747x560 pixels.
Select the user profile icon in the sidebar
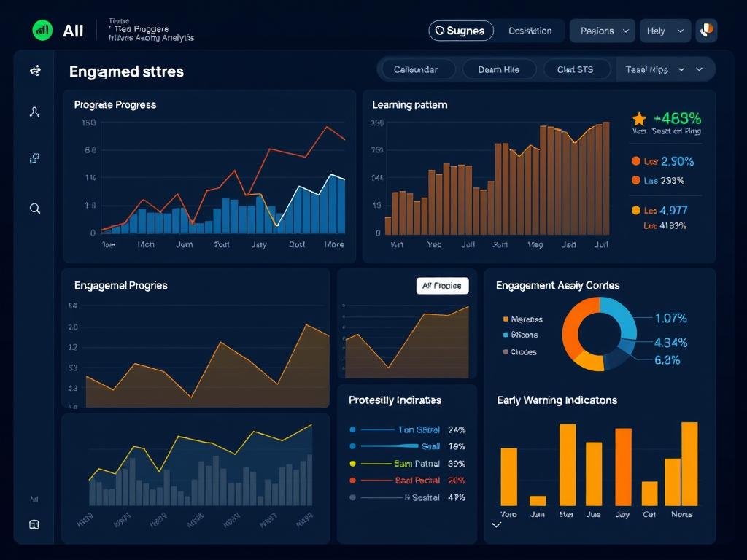tap(34, 111)
